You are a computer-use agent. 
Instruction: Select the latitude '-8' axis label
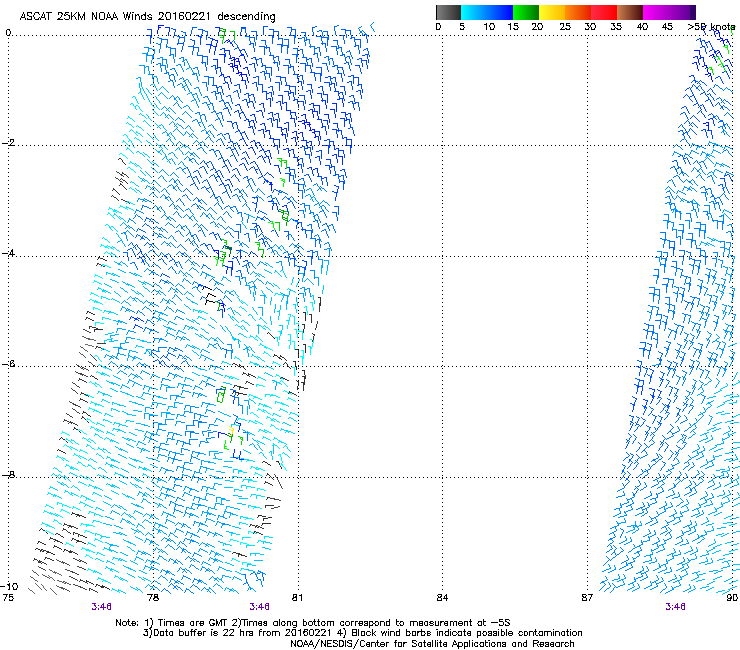8,474
